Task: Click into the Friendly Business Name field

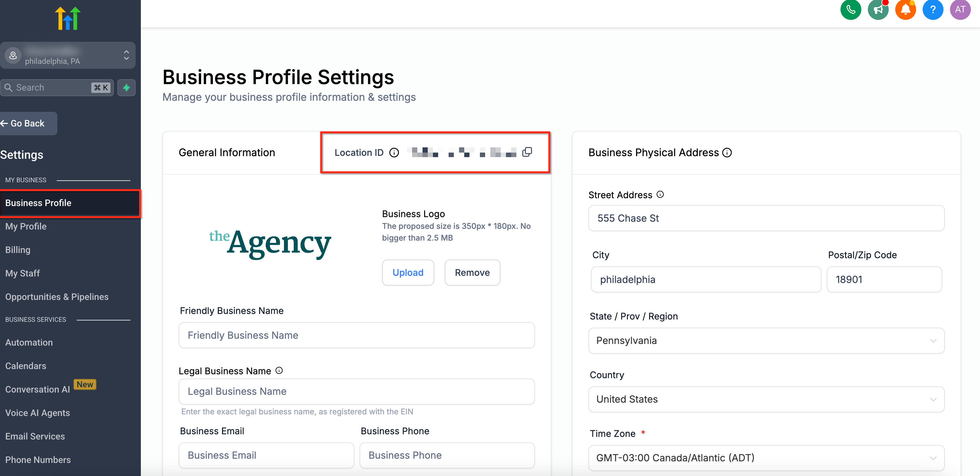Action: (356, 335)
